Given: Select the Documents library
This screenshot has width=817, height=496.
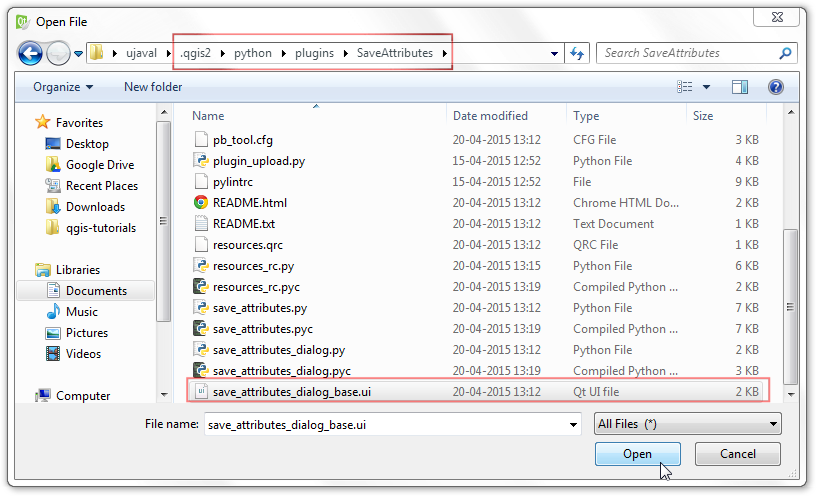Looking at the screenshot, I should (86, 291).
